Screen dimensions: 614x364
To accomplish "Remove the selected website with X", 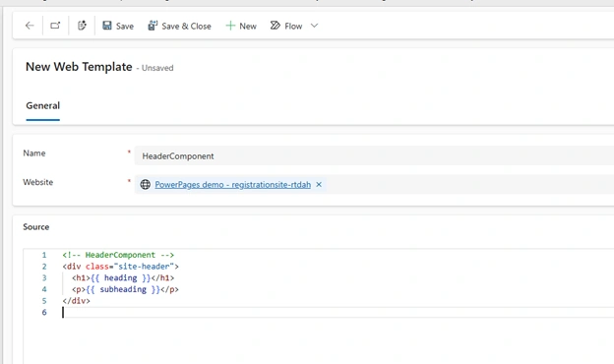I will 319,184.
